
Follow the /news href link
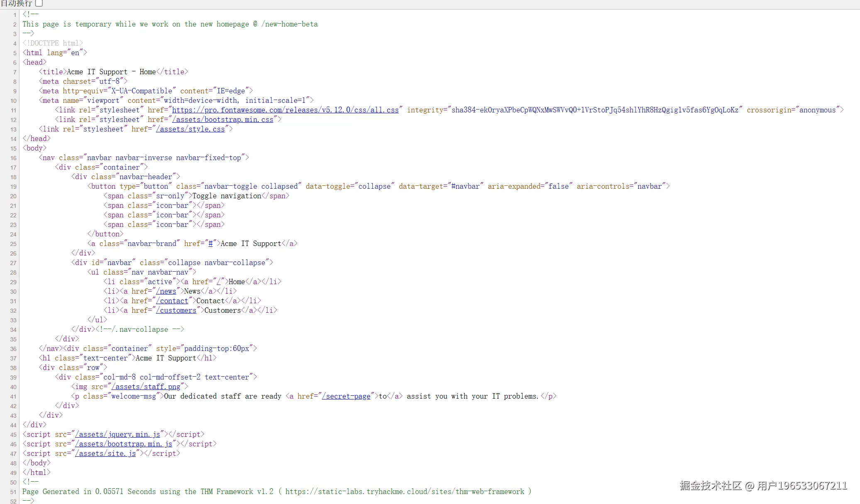pos(166,291)
